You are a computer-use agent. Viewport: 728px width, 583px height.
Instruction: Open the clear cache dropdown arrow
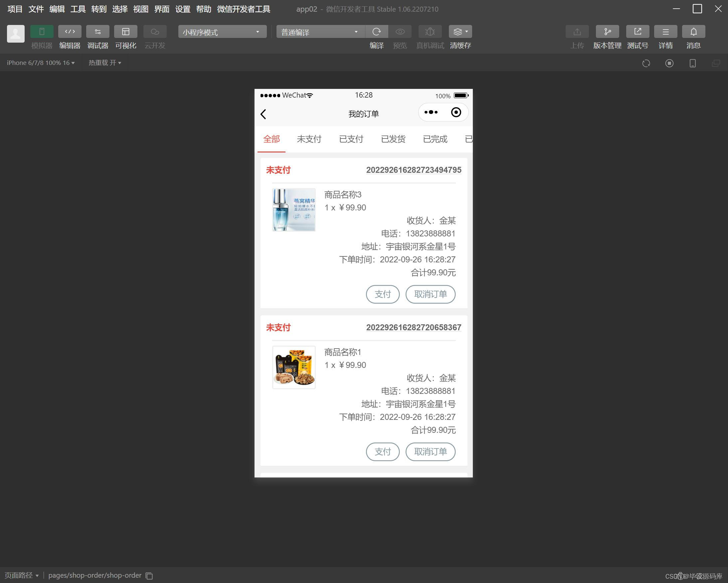[x=467, y=32]
